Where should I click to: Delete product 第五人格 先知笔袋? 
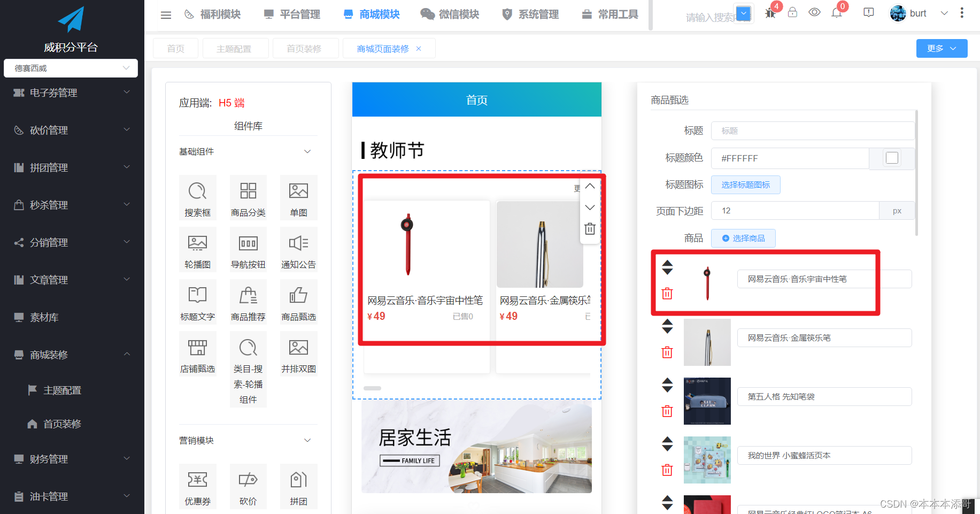click(667, 411)
